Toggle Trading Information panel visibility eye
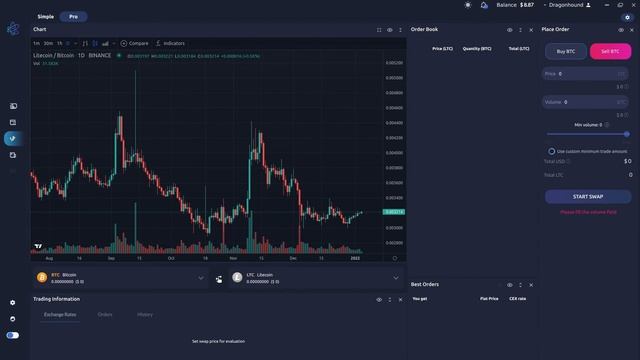 [x=379, y=300]
